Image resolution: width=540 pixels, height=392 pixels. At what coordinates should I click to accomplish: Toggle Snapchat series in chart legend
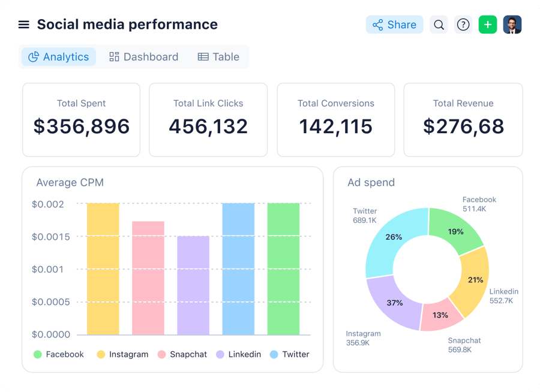[x=182, y=354]
